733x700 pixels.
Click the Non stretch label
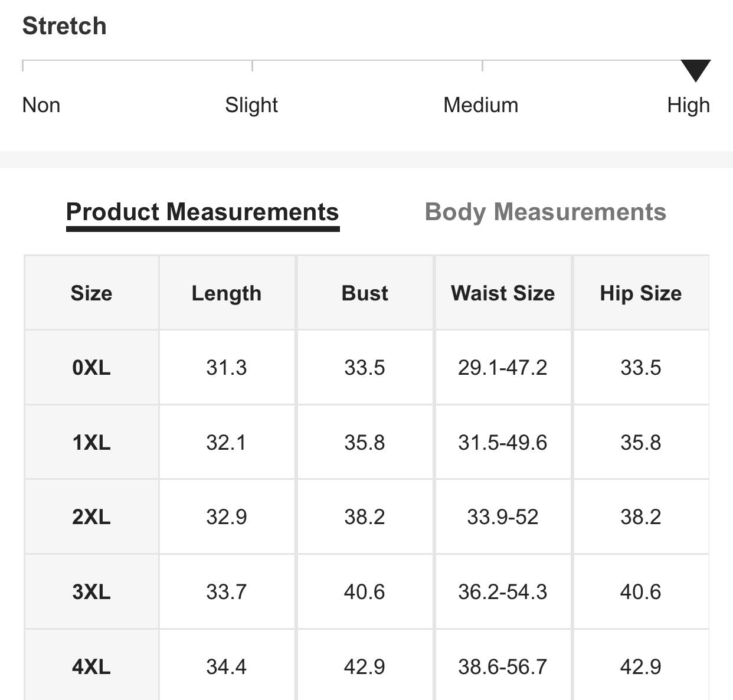pyautogui.click(x=41, y=105)
